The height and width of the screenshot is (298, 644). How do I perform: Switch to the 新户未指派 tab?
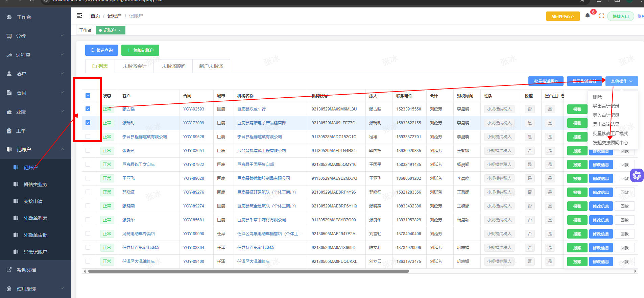211,66
